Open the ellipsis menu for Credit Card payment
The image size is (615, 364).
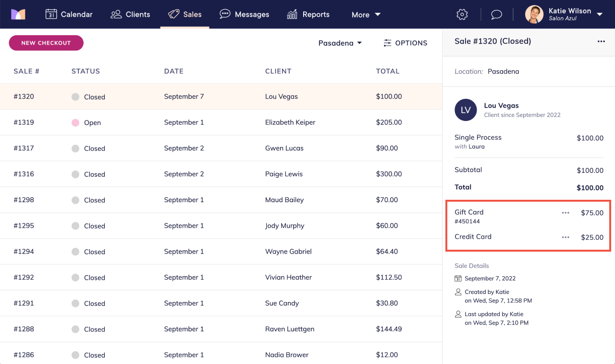[565, 237]
